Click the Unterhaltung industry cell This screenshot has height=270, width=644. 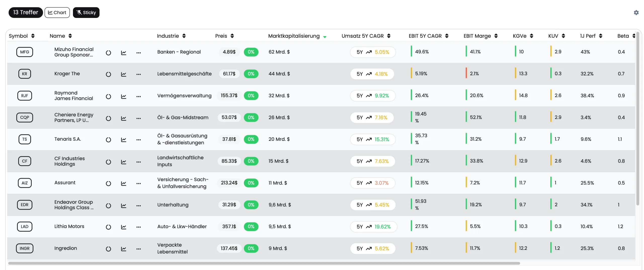(x=173, y=205)
